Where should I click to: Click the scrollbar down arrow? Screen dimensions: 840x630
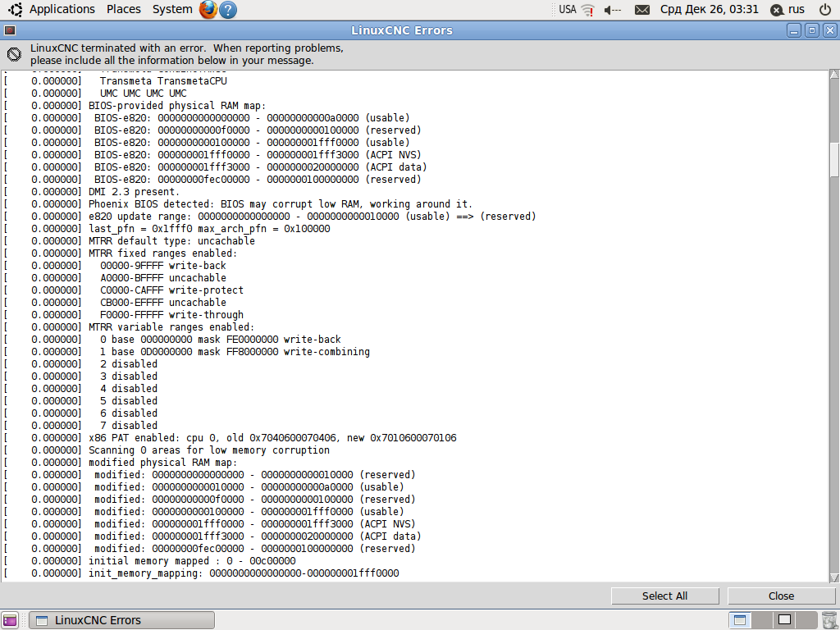[x=834, y=577]
